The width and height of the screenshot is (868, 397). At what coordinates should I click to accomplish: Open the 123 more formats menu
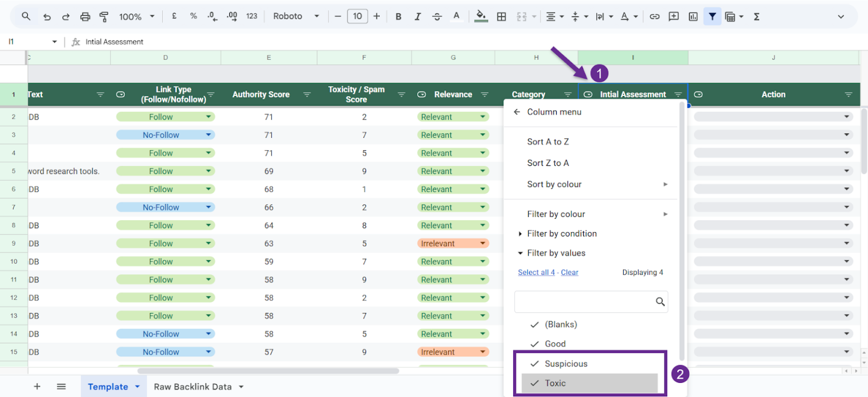pos(252,16)
